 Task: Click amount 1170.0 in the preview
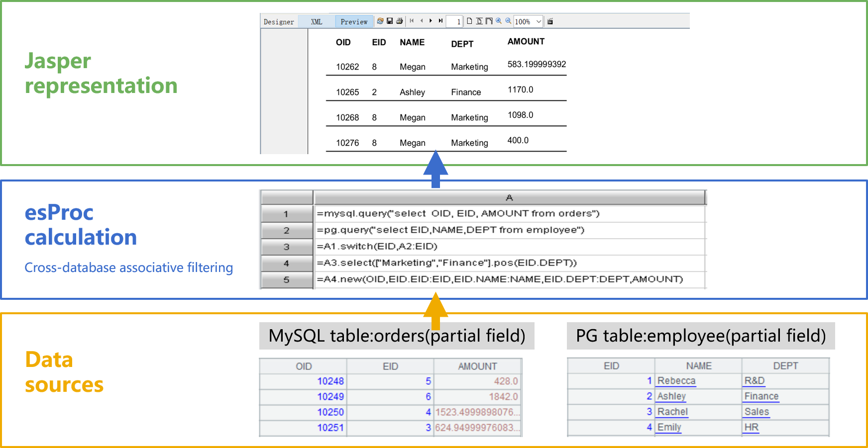(x=520, y=90)
